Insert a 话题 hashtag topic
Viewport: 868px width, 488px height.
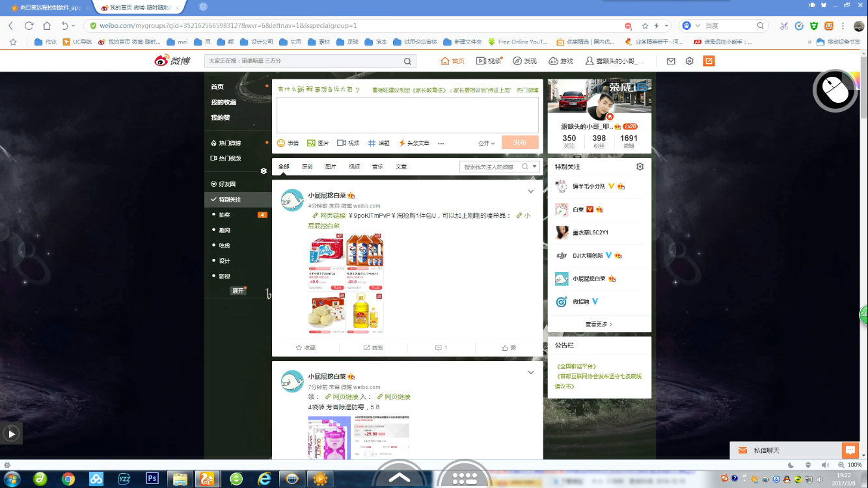click(x=372, y=143)
